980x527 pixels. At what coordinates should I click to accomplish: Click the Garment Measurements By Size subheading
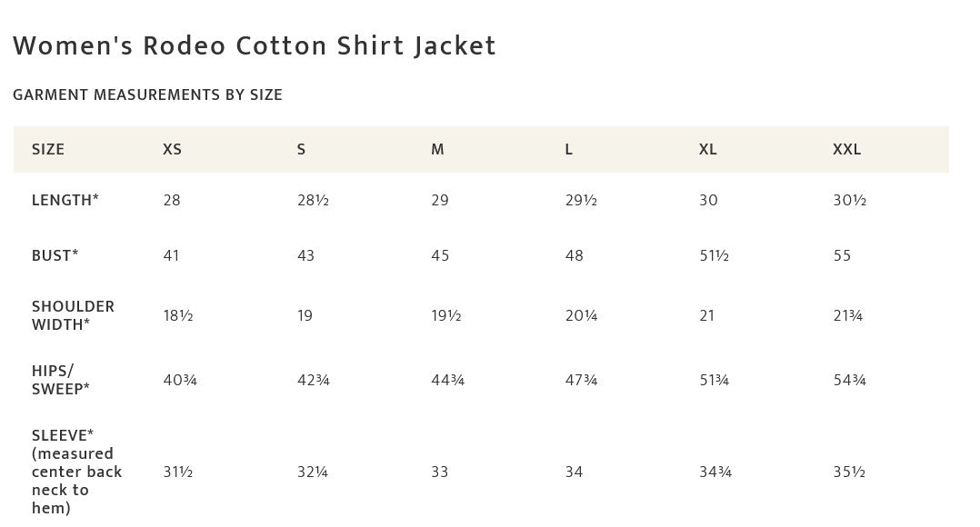click(147, 95)
